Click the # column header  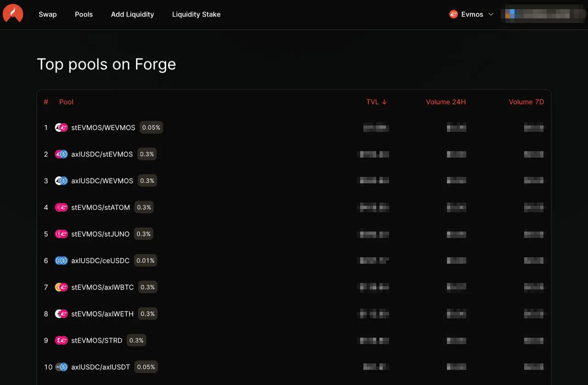[x=46, y=102]
